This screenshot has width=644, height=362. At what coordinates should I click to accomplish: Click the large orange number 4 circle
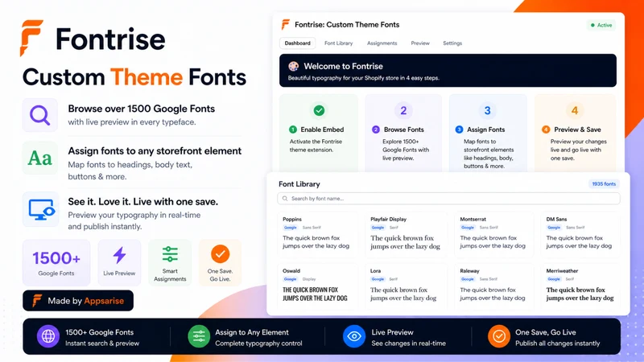coord(575,110)
